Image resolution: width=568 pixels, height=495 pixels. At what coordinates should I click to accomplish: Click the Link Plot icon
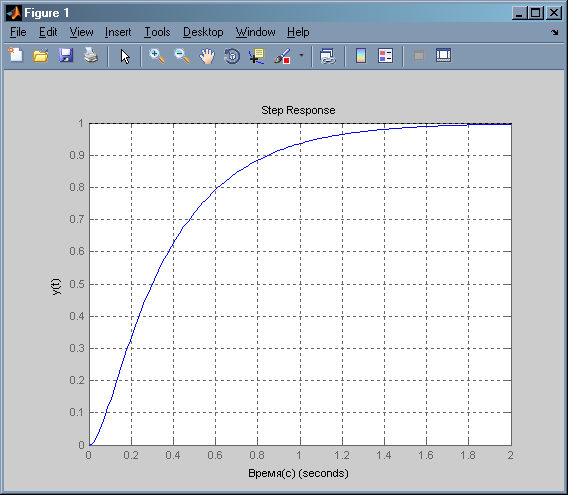pos(328,56)
